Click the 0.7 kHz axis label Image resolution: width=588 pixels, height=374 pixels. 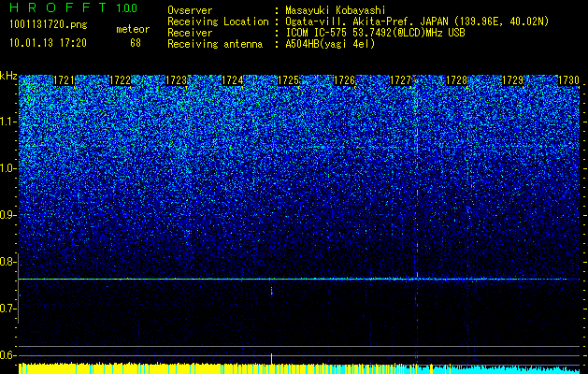coord(8,309)
